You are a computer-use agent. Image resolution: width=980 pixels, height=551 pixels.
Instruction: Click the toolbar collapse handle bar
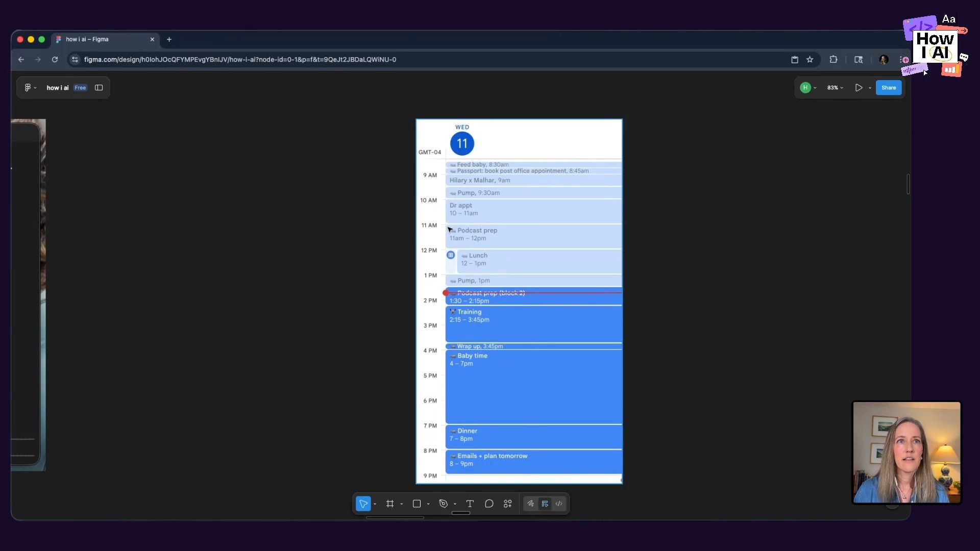[461, 513]
